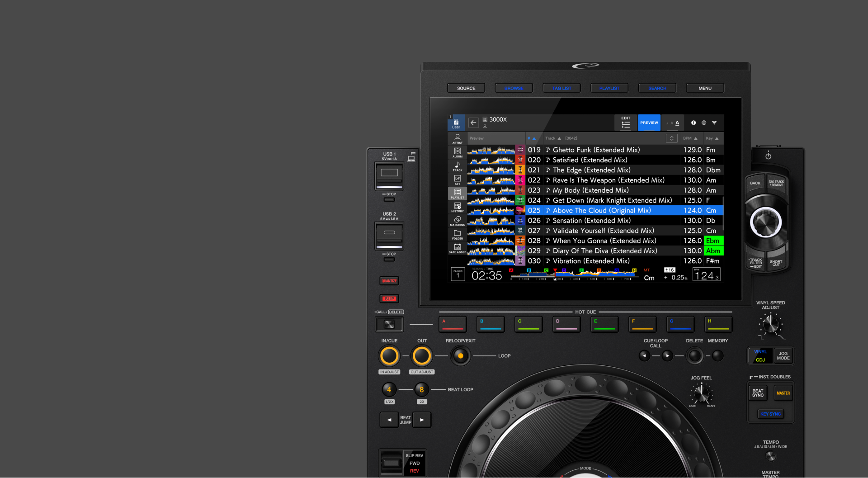Browse by KEY in the sidebar
This screenshot has width=868, height=478.
[x=458, y=180]
